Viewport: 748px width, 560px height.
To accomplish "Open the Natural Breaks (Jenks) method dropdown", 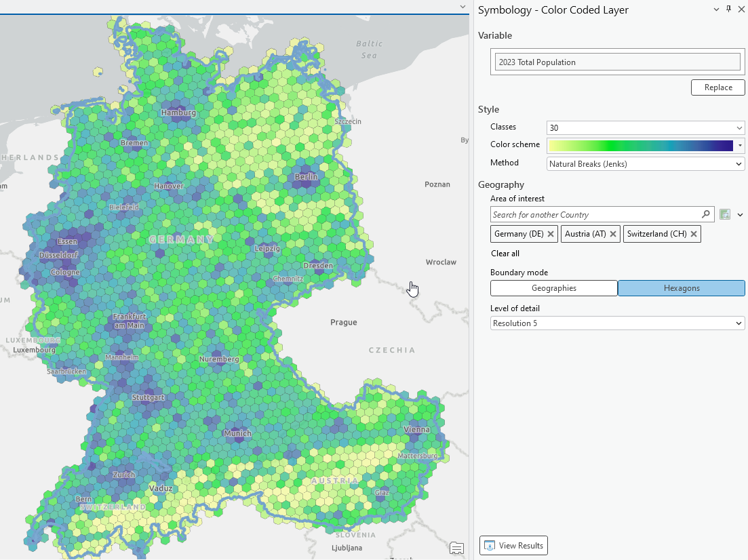I will coord(646,164).
